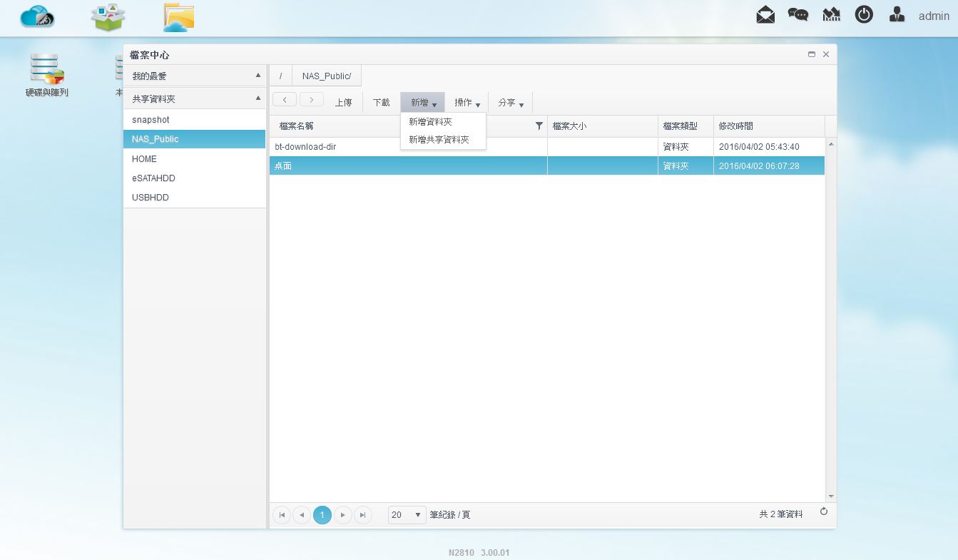Collapse the 我的最愛 section
The image size is (958, 560).
[x=258, y=76]
